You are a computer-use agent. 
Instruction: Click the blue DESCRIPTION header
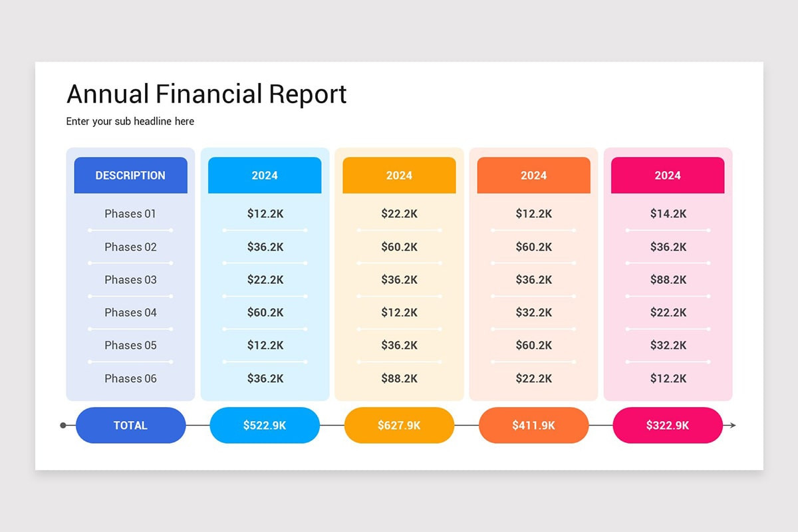tap(130, 176)
